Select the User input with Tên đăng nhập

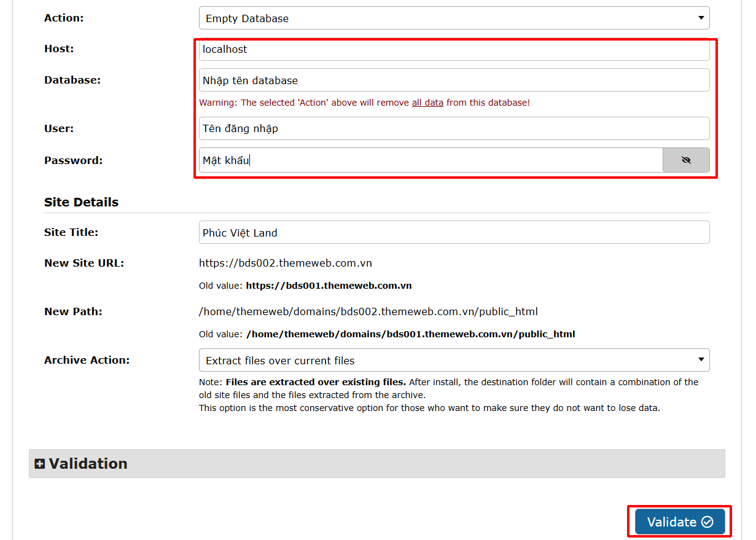[453, 128]
